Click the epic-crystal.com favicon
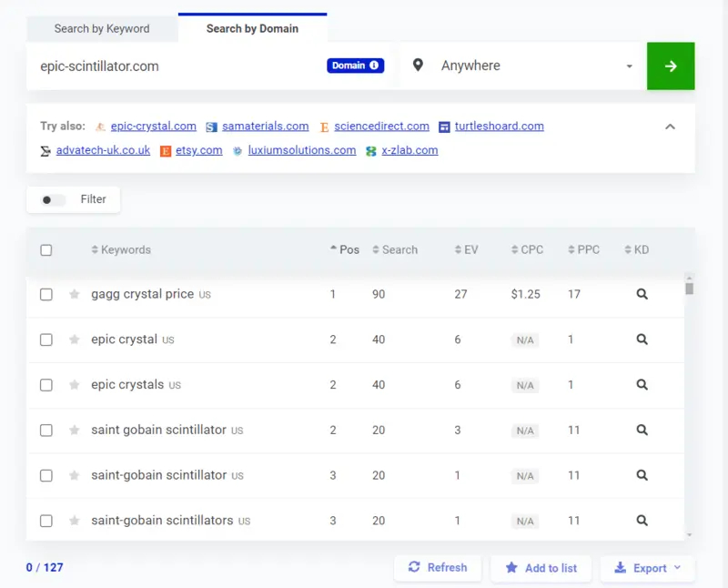Screen dimensions: 728x588 100,127
